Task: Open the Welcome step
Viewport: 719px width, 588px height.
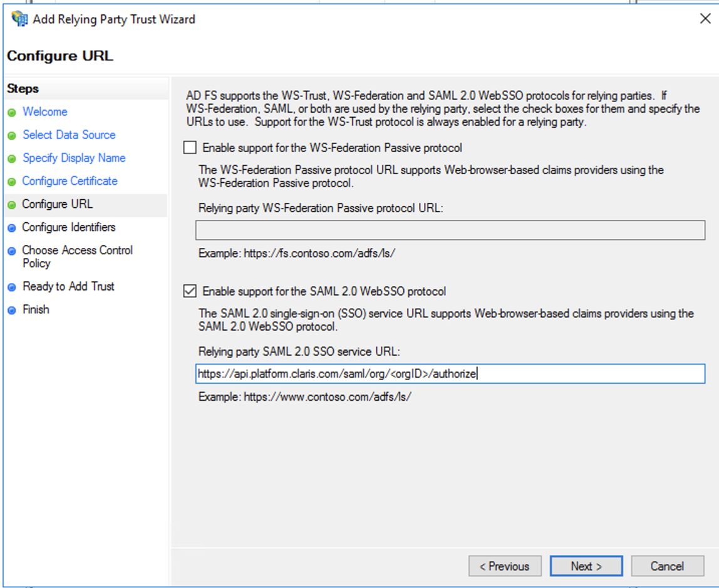Action: [44, 111]
